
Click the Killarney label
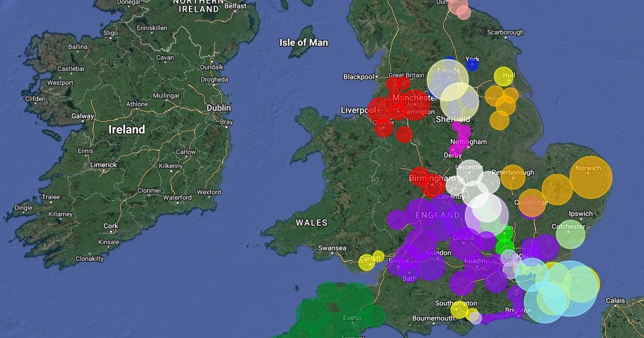coord(60,214)
